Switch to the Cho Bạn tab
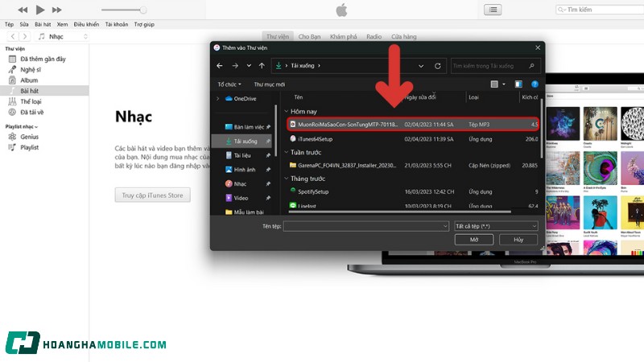The image size is (644, 362). pyautogui.click(x=309, y=36)
